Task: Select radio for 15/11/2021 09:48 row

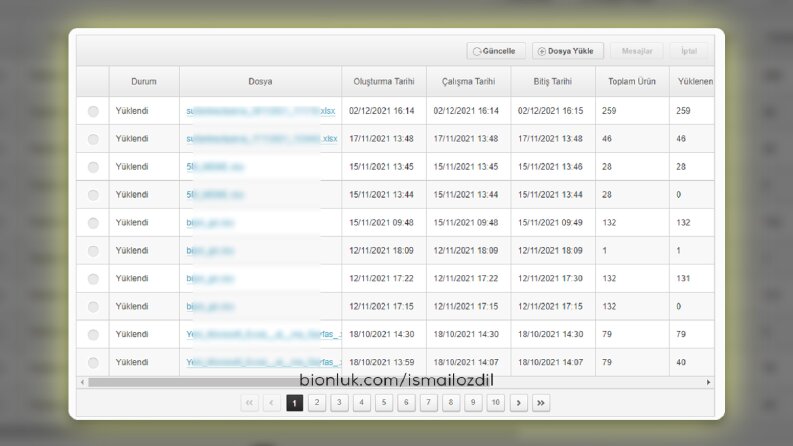Action: point(93,223)
